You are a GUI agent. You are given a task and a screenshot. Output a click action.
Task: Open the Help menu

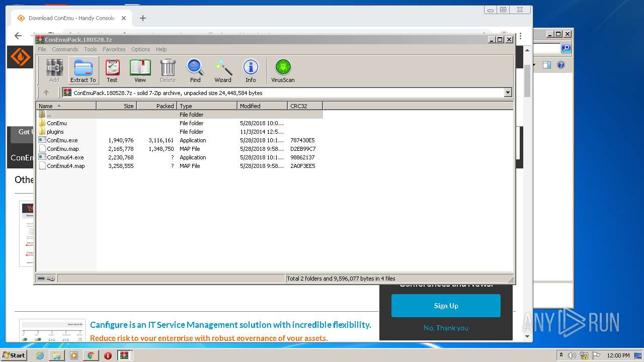[161, 49]
